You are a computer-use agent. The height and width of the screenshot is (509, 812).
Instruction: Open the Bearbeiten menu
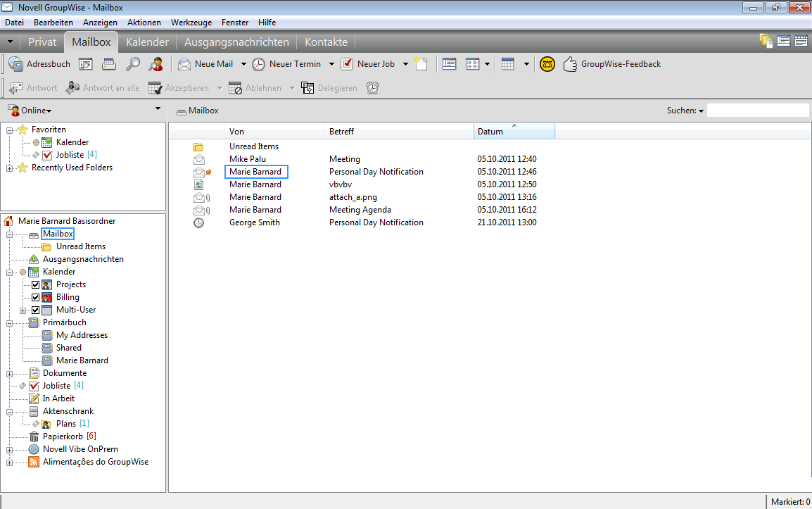[x=53, y=23]
